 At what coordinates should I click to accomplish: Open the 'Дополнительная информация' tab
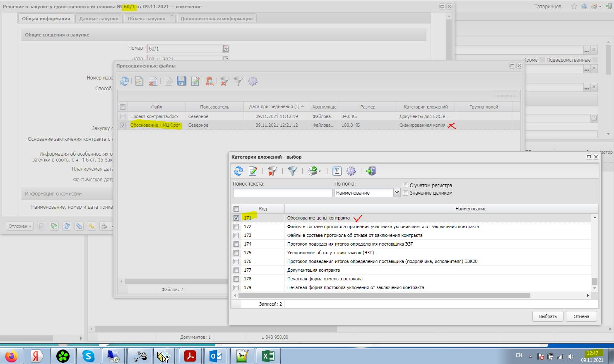(217, 19)
